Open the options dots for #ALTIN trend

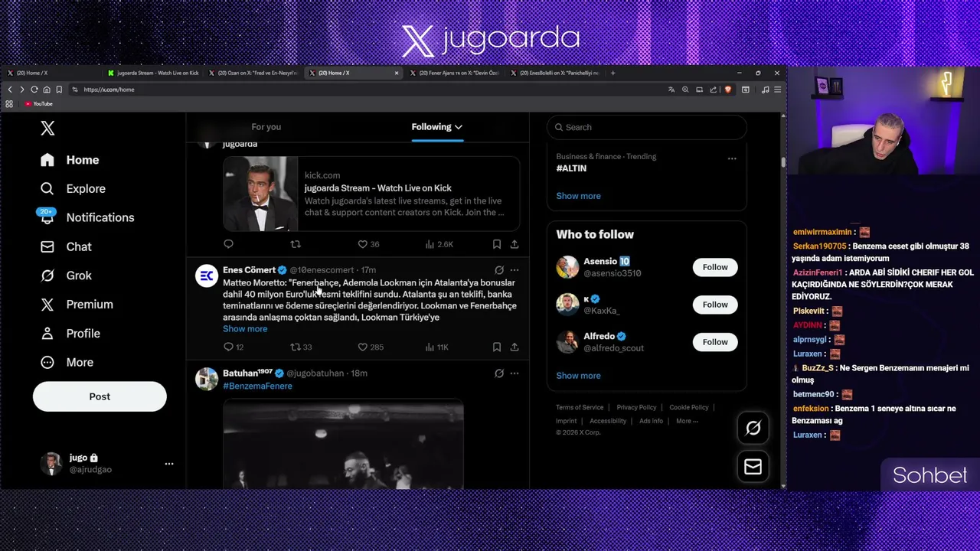732,159
